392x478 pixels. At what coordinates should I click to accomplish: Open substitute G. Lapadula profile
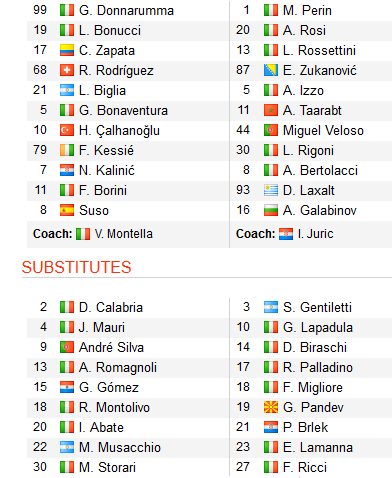(x=318, y=328)
